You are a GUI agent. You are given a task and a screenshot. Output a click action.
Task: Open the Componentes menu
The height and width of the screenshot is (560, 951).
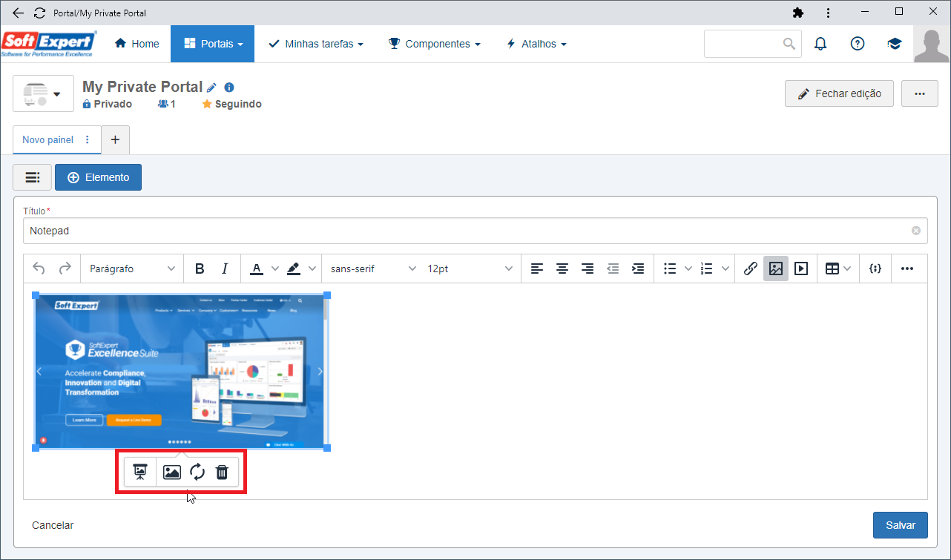[x=435, y=44]
